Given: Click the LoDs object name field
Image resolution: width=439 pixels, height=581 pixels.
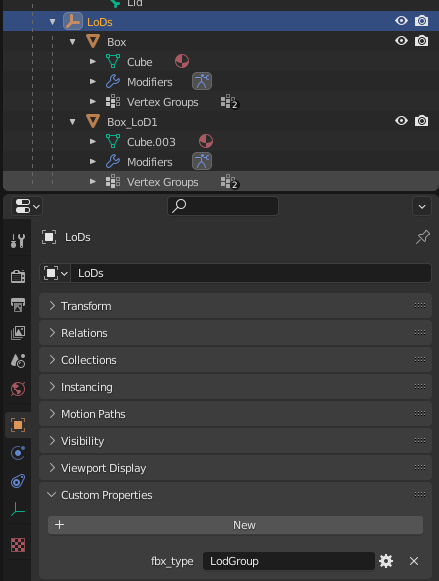Looking at the screenshot, I should 251,273.
